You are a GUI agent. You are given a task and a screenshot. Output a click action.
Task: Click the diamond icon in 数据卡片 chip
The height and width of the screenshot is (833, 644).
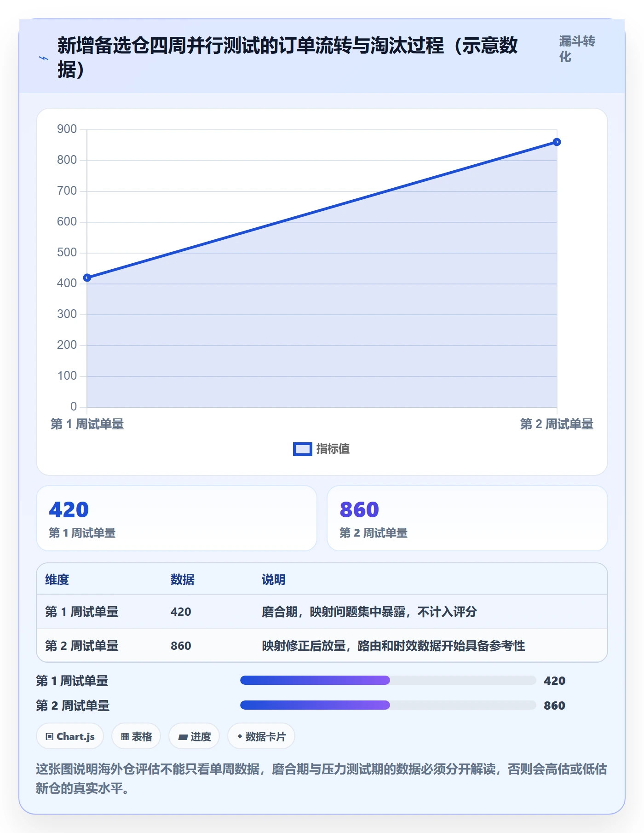pos(240,736)
